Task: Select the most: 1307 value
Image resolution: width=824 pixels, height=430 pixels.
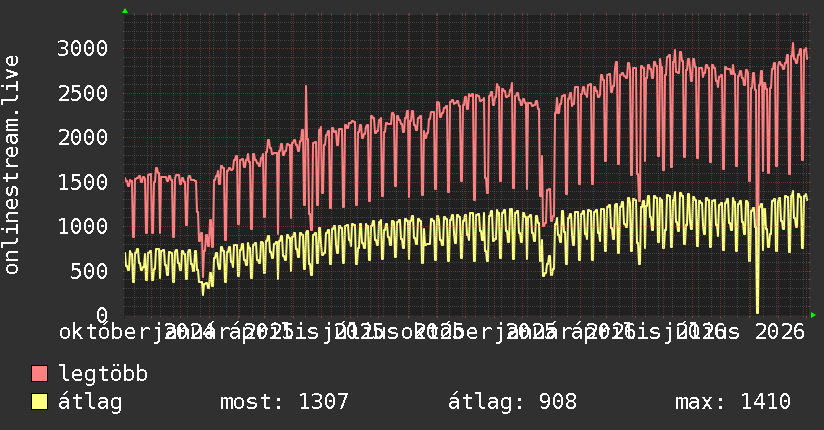Action: pos(284,402)
